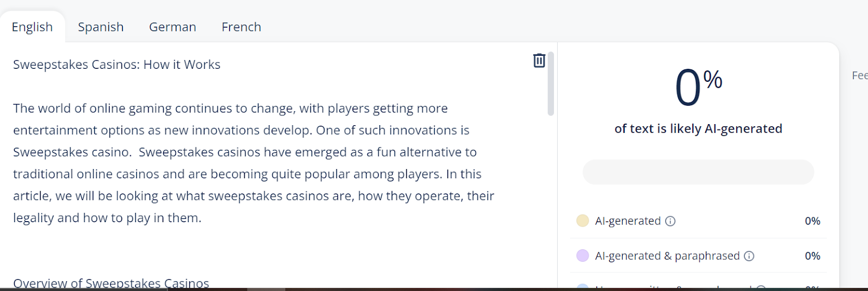Screen dimensions: 868x291
Task: Click the text area vertical scrollbar
Action: pos(551,84)
